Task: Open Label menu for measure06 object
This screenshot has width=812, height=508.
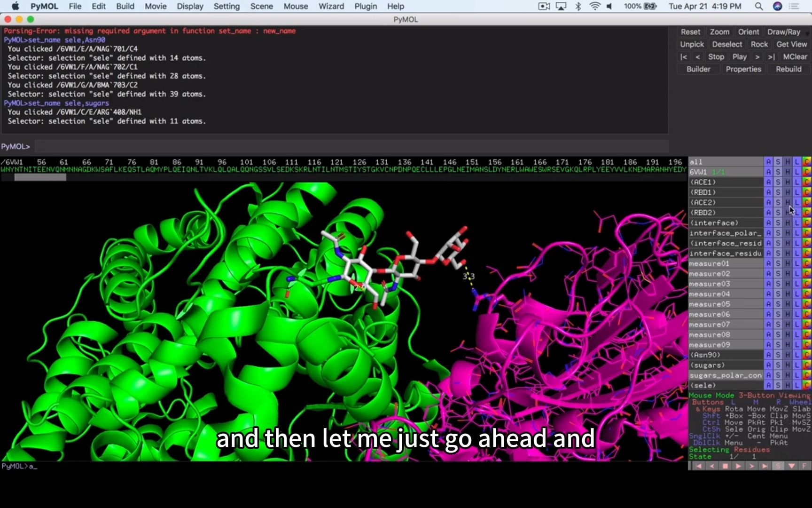Action: tap(797, 314)
